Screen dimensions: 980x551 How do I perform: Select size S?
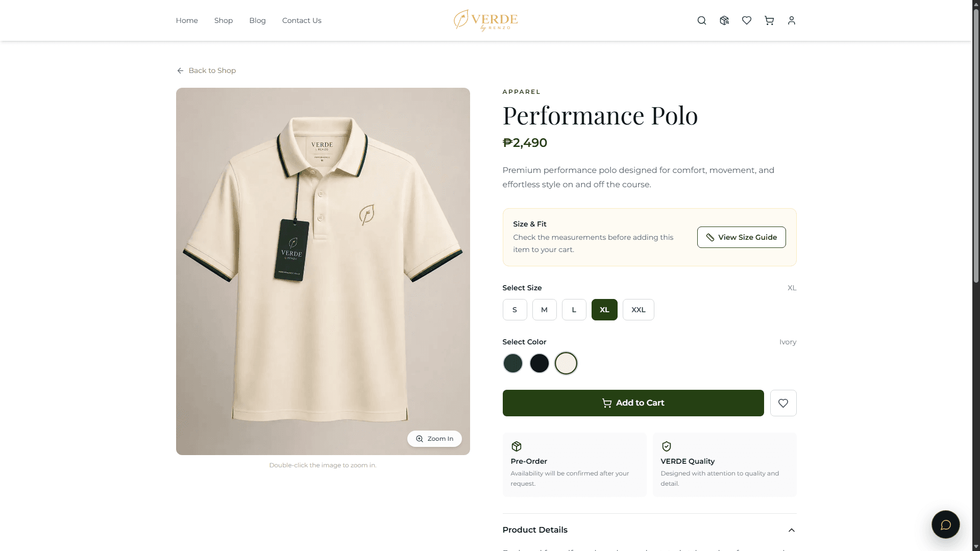[514, 310]
